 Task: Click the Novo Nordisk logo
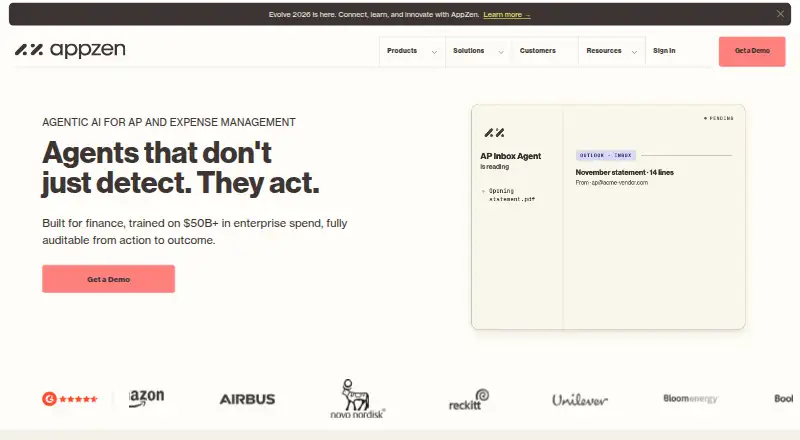click(357, 399)
